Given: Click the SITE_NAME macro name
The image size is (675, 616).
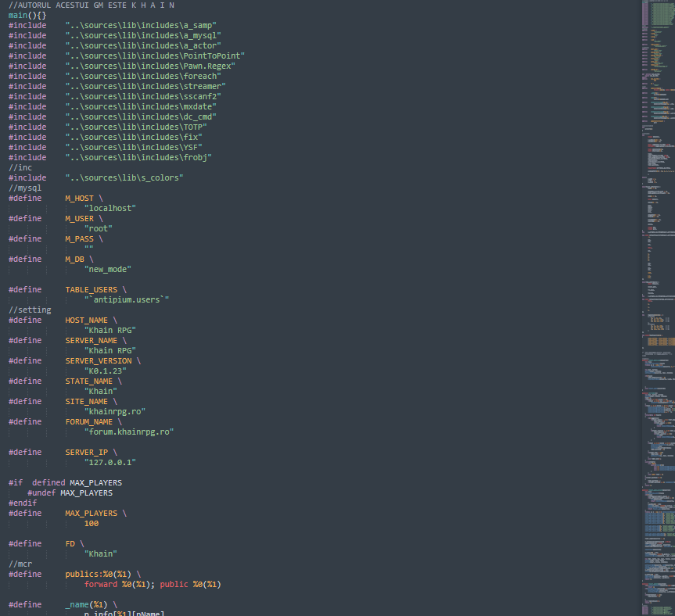Looking at the screenshot, I should tap(87, 402).
